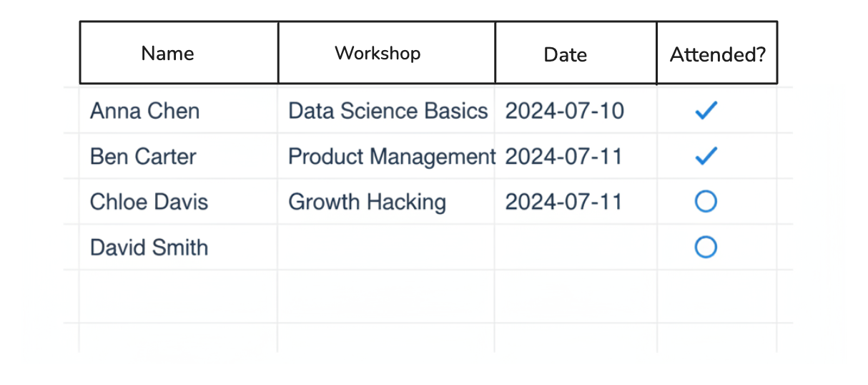Screen dimensions: 868x385
Task: Click the David Smith name cell
Action: coord(149,248)
